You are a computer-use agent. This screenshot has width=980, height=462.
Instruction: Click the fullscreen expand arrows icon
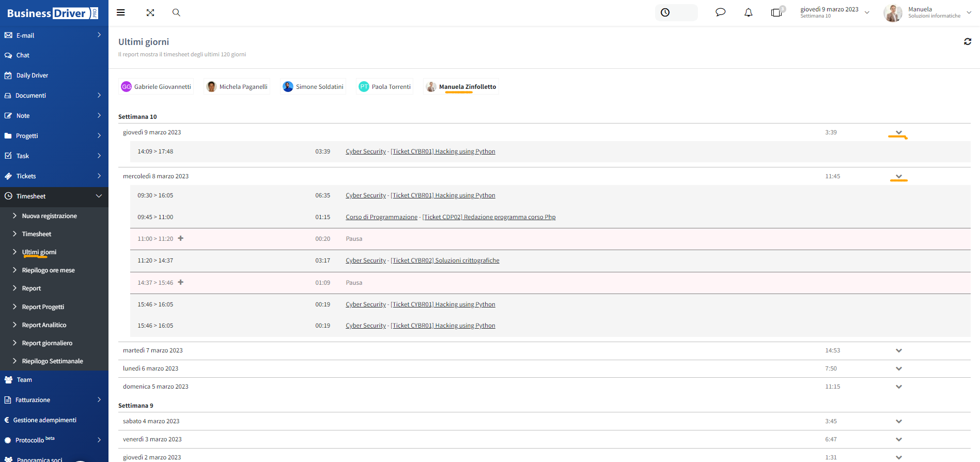coord(150,12)
